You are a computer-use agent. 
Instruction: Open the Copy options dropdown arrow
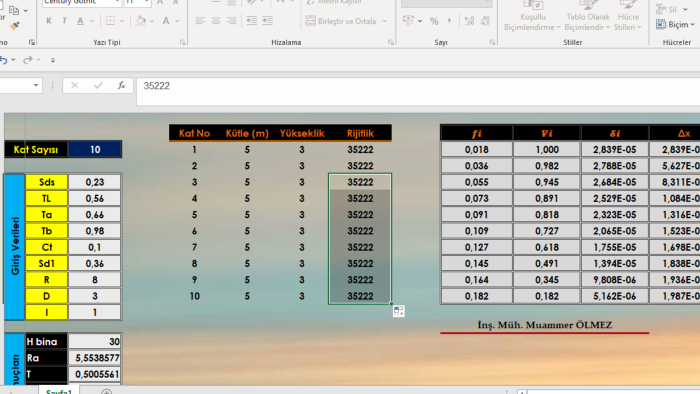click(25, 11)
